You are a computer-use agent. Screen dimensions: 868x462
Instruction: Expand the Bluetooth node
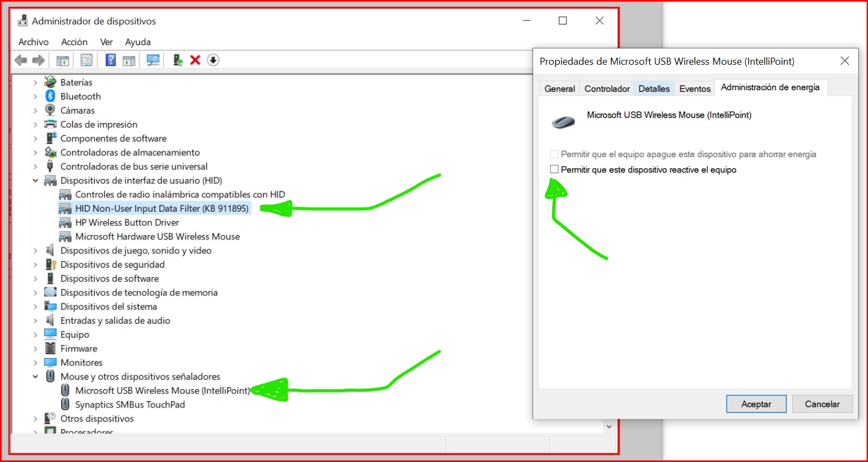35,97
